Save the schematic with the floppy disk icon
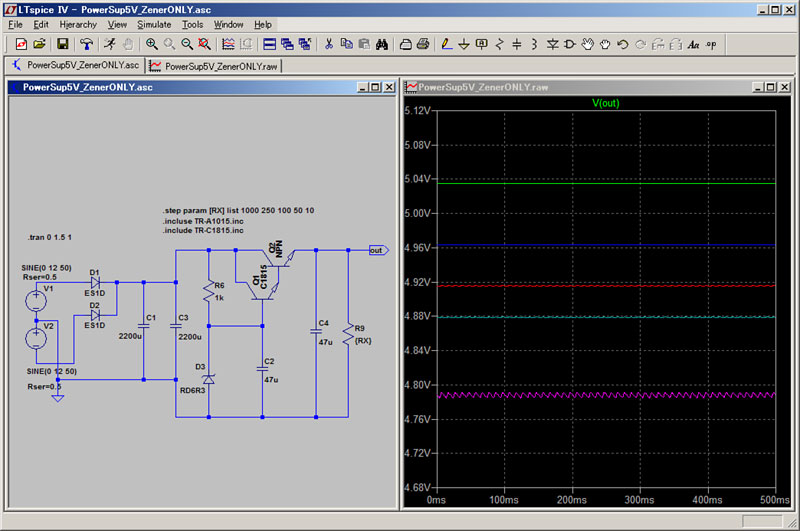 (63, 44)
